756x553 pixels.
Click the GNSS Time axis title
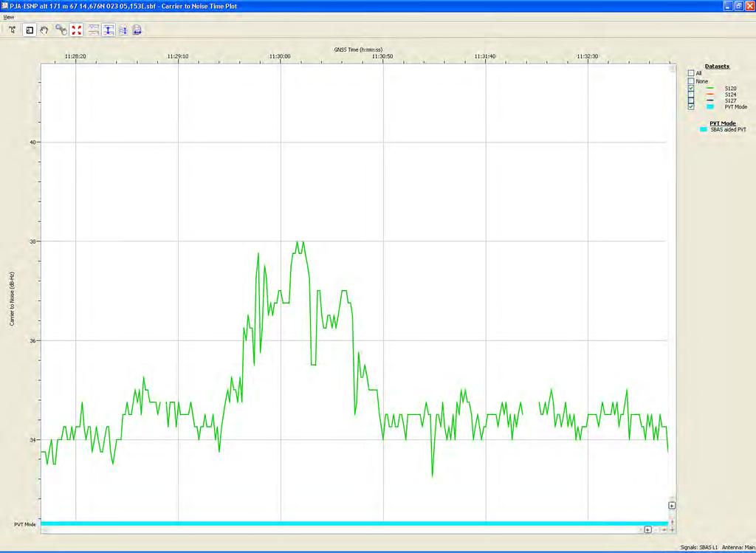coord(358,49)
